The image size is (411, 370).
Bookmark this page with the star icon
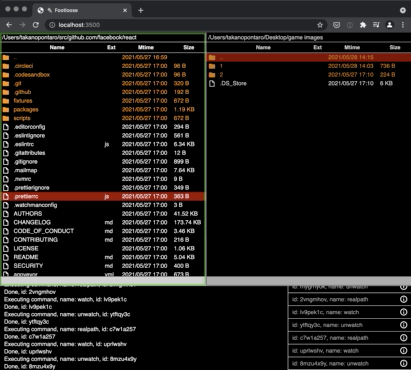pyautogui.click(x=320, y=25)
